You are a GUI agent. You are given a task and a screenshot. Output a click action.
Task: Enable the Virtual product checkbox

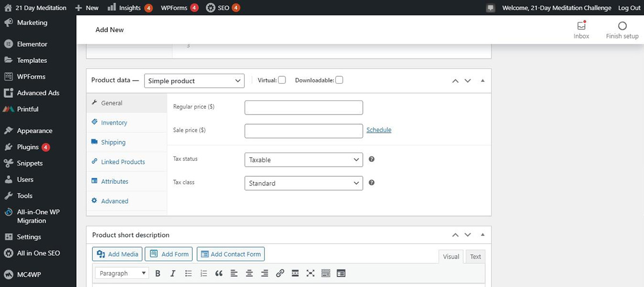(x=282, y=80)
